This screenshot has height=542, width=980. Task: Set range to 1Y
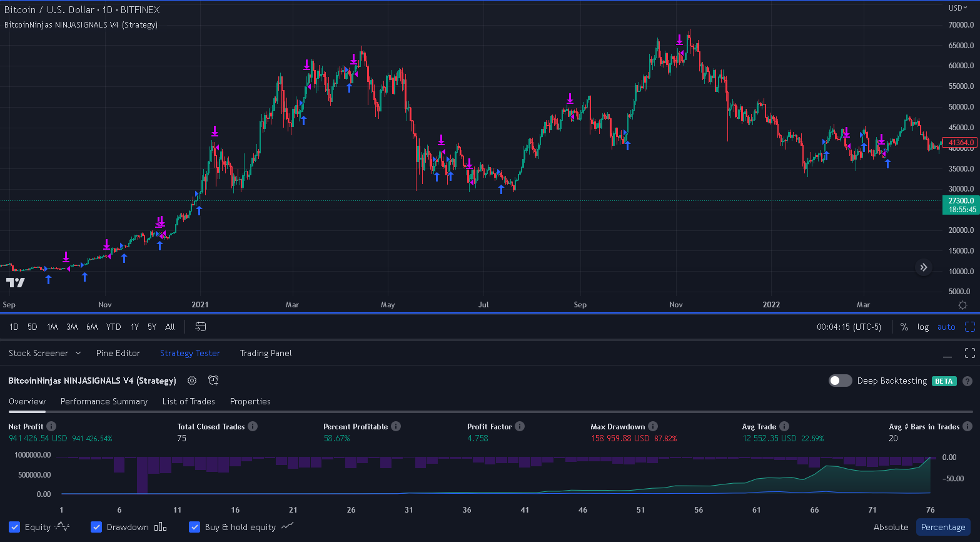(x=134, y=327)
